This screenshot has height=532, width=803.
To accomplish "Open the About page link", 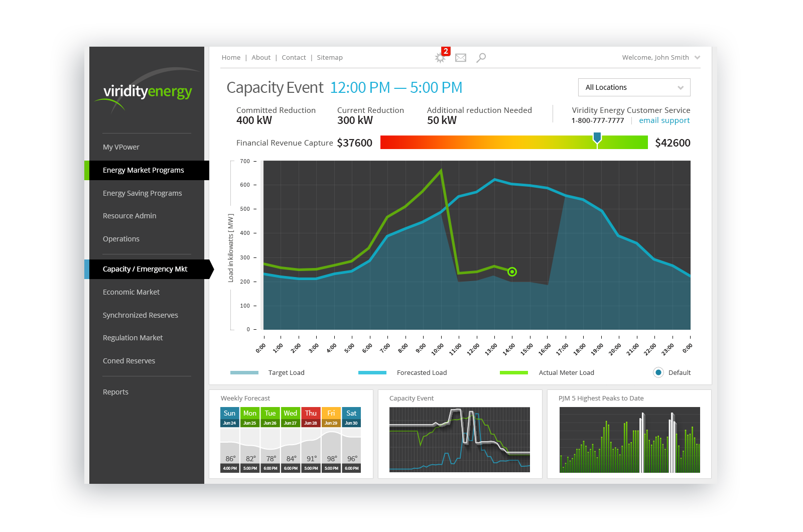I will pyautogui.click(x=261, y=58).
